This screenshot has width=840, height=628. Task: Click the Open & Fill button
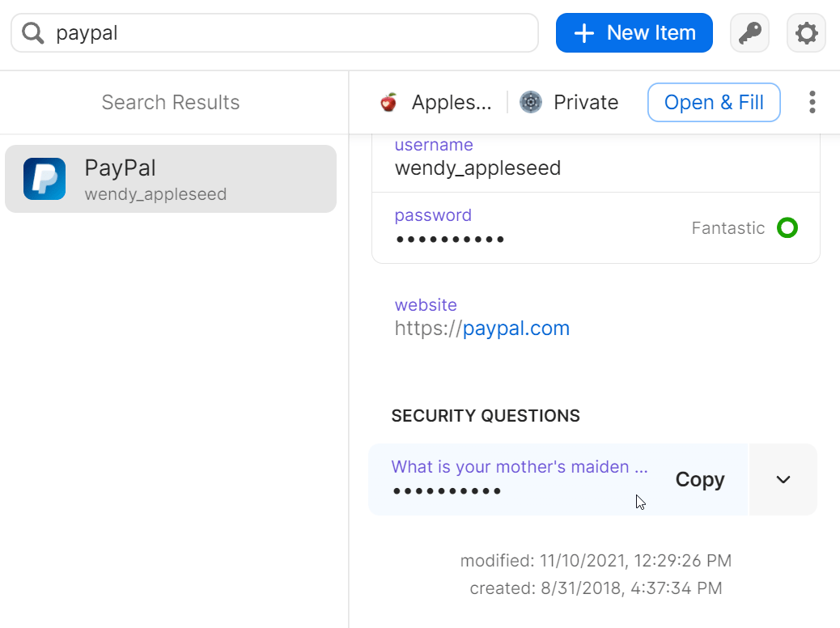pyautogui.click(x=714, y=102)
